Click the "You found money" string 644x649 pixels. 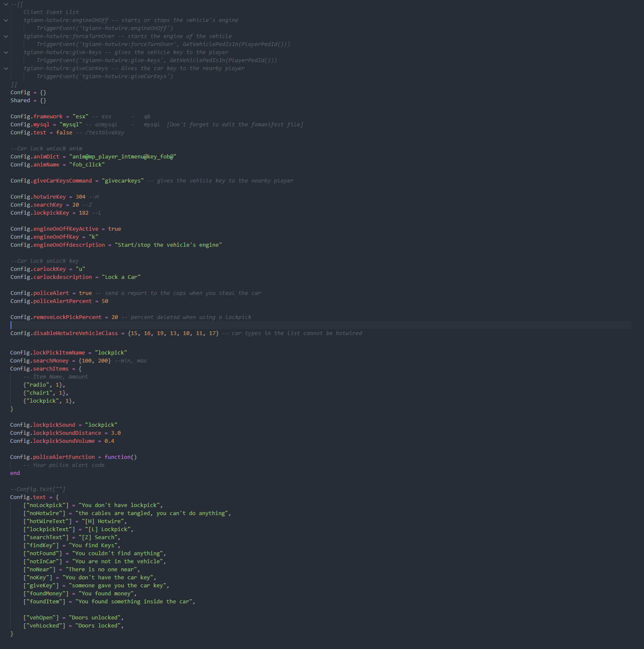pyautogui.click(x=106, y=594)
